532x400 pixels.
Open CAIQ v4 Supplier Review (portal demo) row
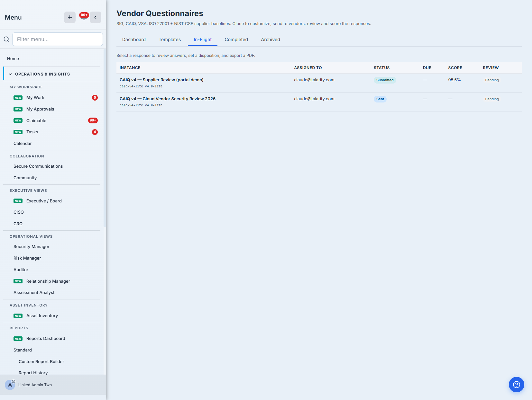point(319,83)
